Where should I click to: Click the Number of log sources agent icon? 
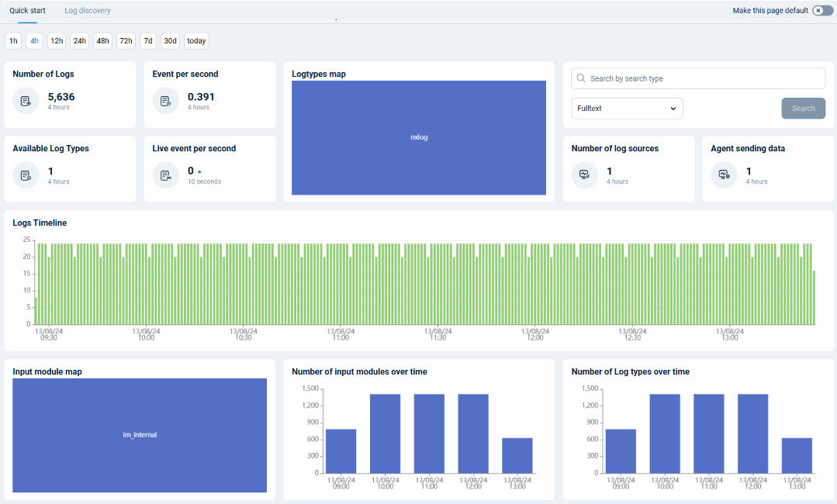coord(584,175)
